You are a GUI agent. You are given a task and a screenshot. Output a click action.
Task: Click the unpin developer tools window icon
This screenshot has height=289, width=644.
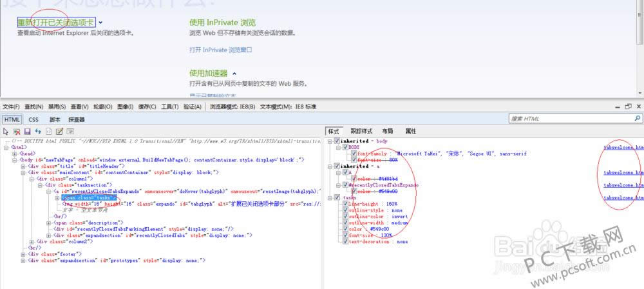click(628, 106)
